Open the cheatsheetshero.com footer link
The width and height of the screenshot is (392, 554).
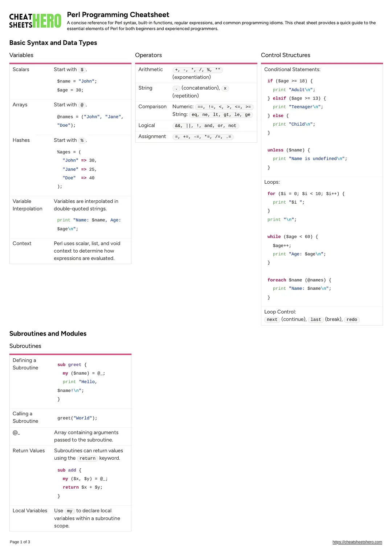(357, 542)
